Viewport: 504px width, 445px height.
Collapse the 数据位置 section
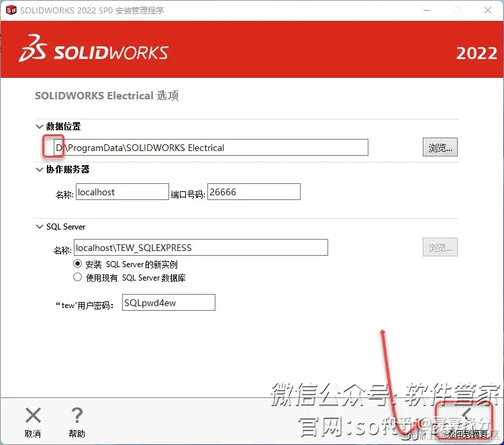39,126
